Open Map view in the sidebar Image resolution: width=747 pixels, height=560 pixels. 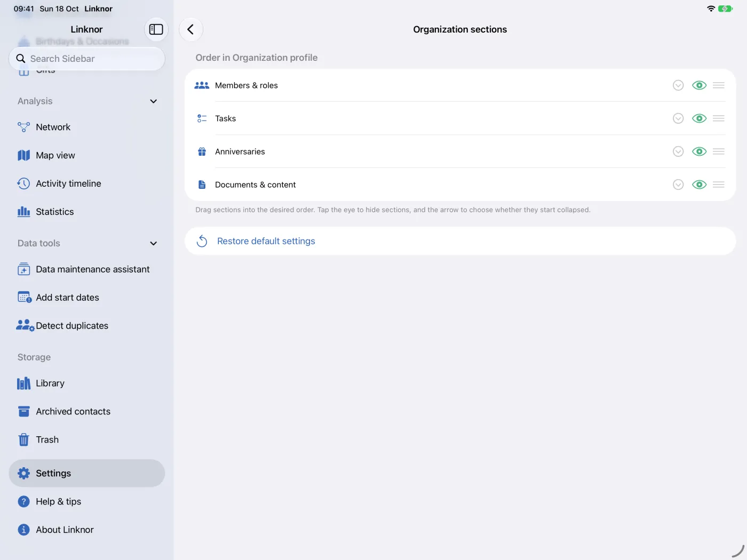tap(87, 155)
